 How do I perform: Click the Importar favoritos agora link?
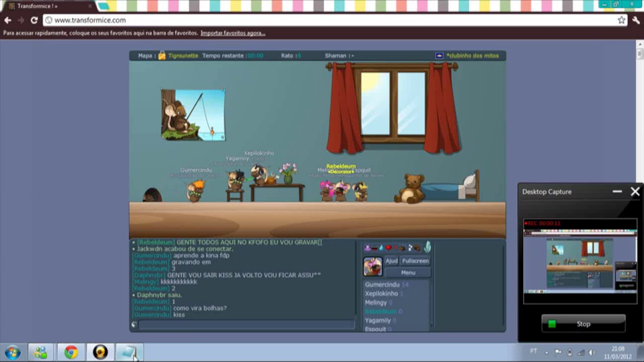tap(233, 33)
